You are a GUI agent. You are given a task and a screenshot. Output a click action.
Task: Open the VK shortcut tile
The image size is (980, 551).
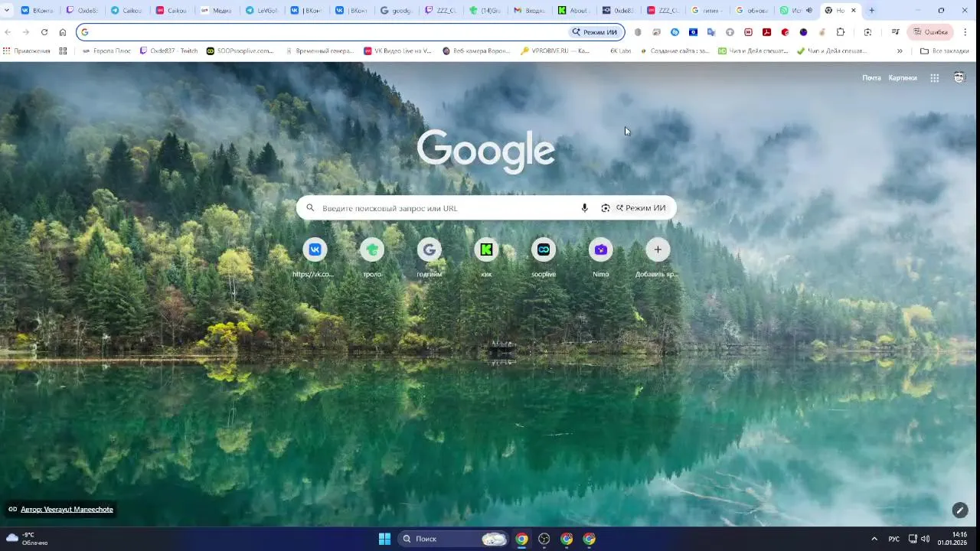pyautogui.click(x=315, y=249)
